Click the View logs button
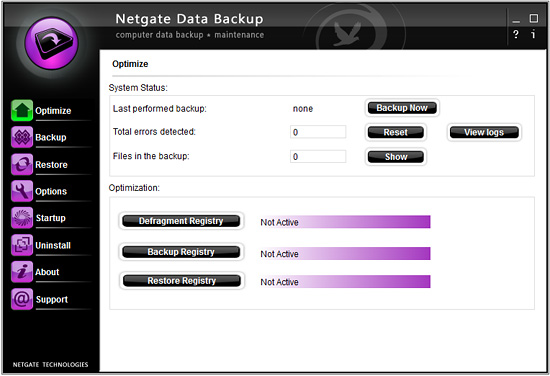 point(484,132)
